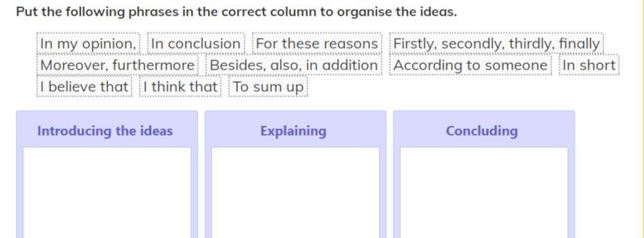
Task: Click the instruction text about organising ideas
Action: coord(236,11)
